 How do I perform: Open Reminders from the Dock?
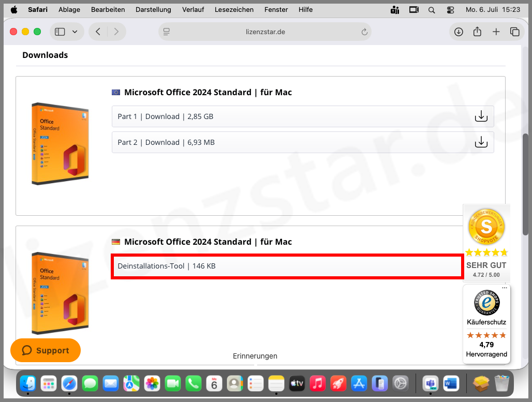[256, 384]
